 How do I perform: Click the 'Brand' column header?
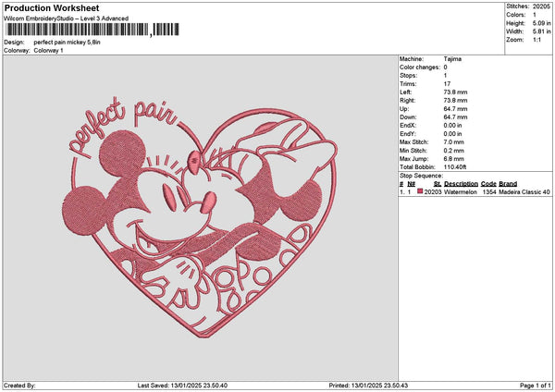pos(508,184)
